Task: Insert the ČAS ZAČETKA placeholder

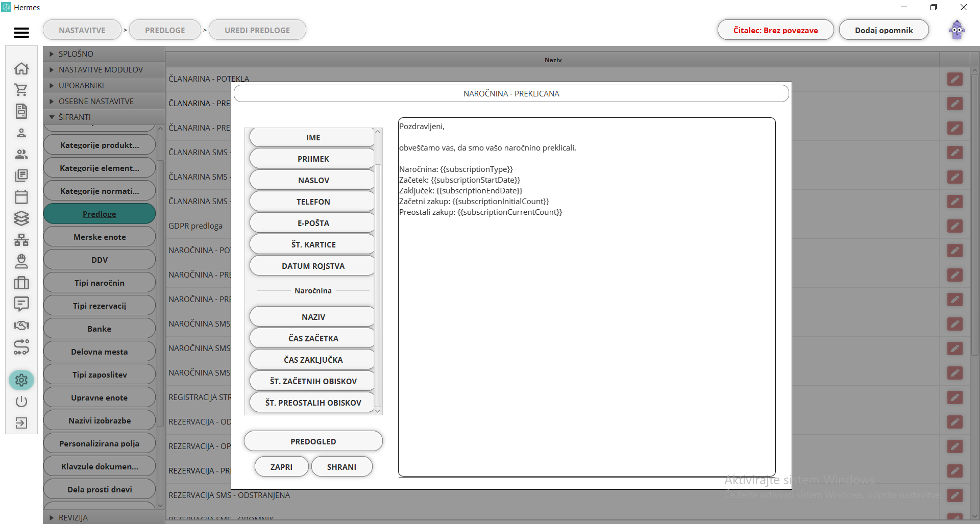Action: pos(312,339)
